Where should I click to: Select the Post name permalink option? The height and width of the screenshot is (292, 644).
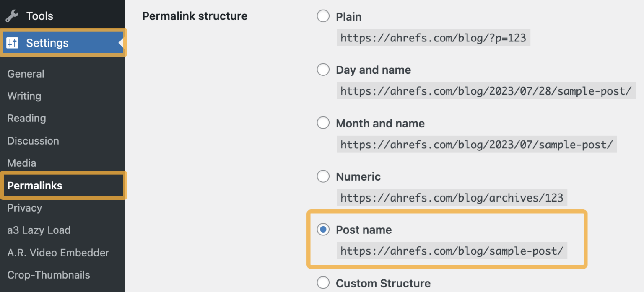pos(323,230)
